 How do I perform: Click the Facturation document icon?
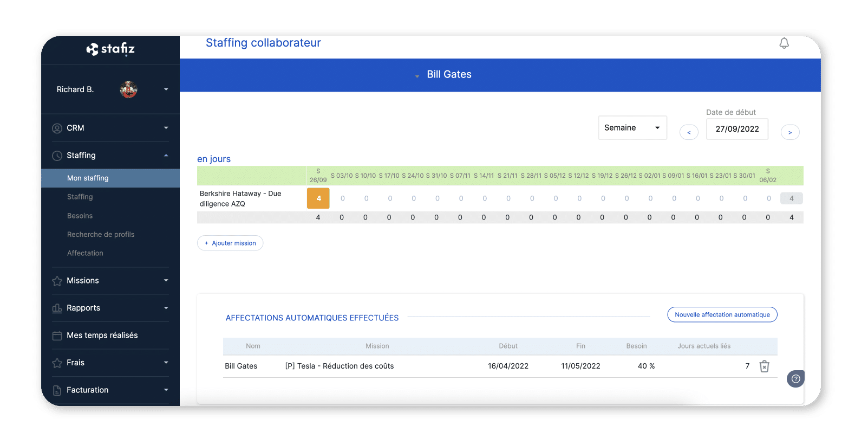coord(57,390)
